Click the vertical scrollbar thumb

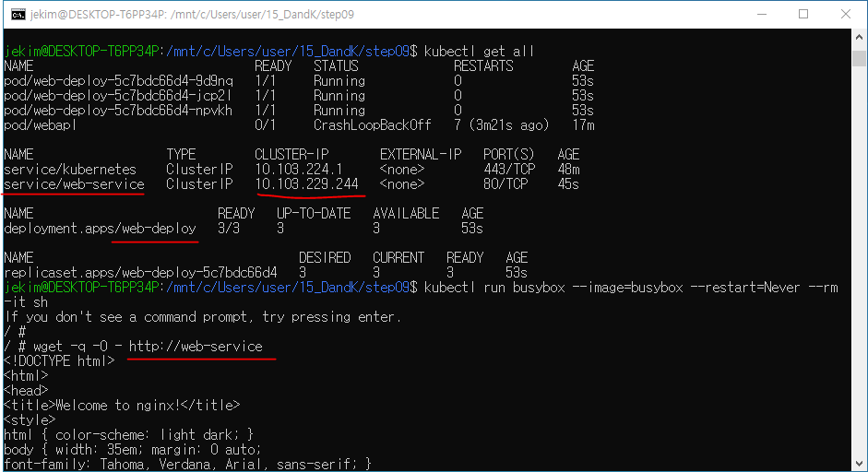(859, 58)
